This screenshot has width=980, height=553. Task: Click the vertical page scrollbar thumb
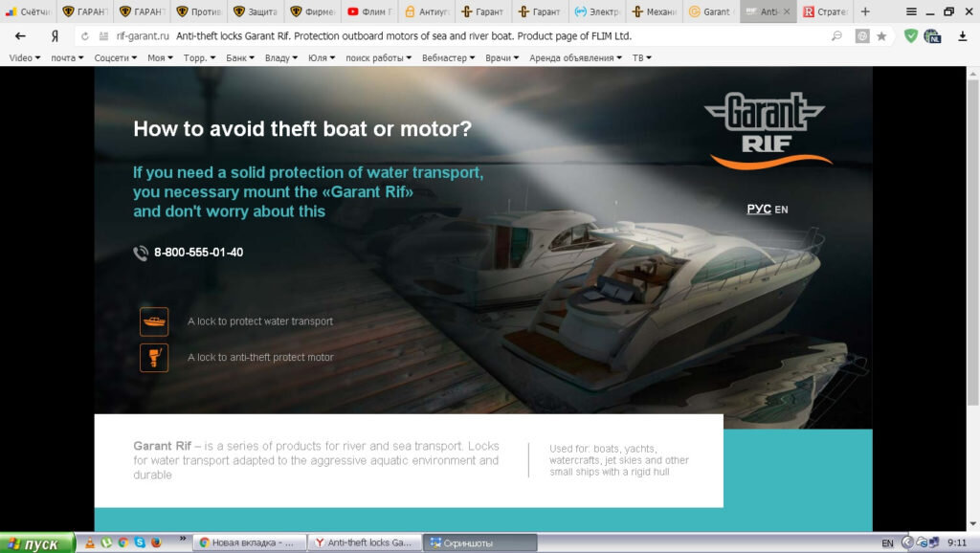972,242
